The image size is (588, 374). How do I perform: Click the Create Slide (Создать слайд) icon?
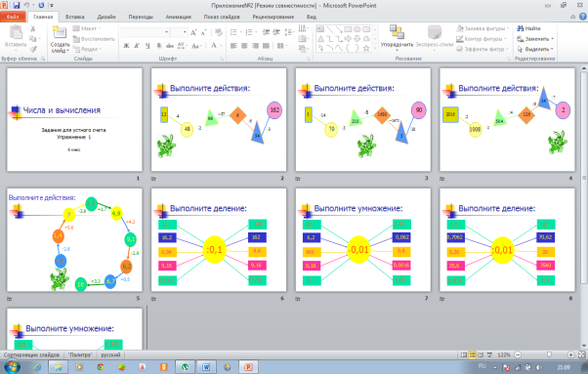(60, 33)
